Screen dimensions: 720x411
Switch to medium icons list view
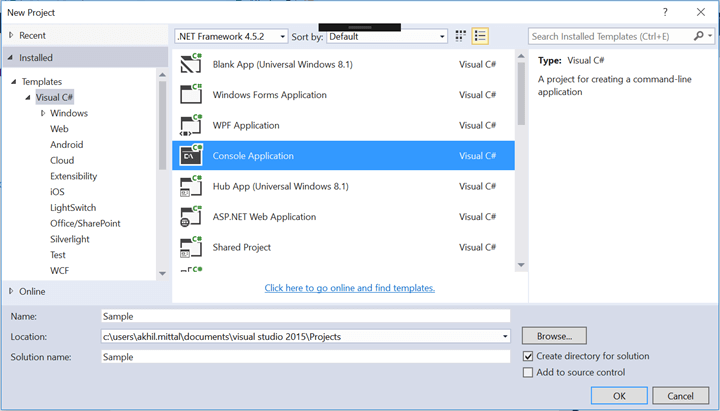tap(480, 36)
